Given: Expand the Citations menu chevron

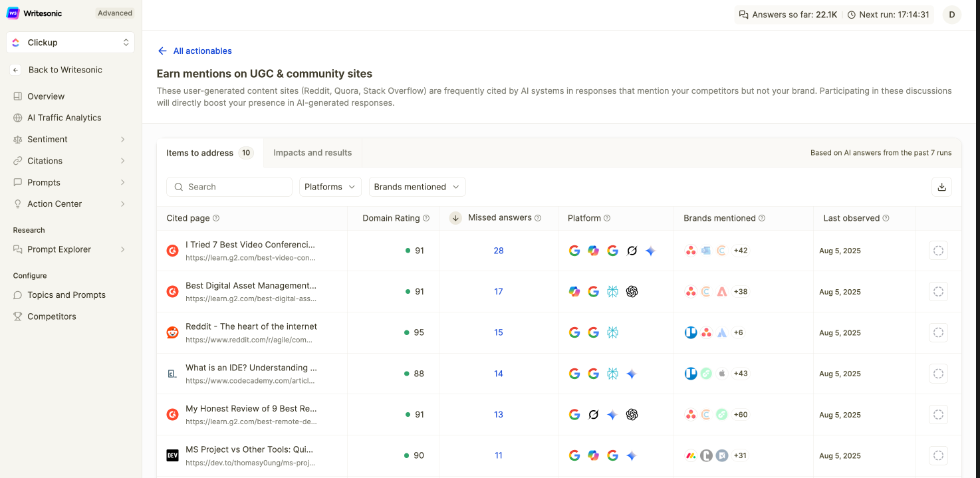Looking at the screenshot, I should 123,161.
